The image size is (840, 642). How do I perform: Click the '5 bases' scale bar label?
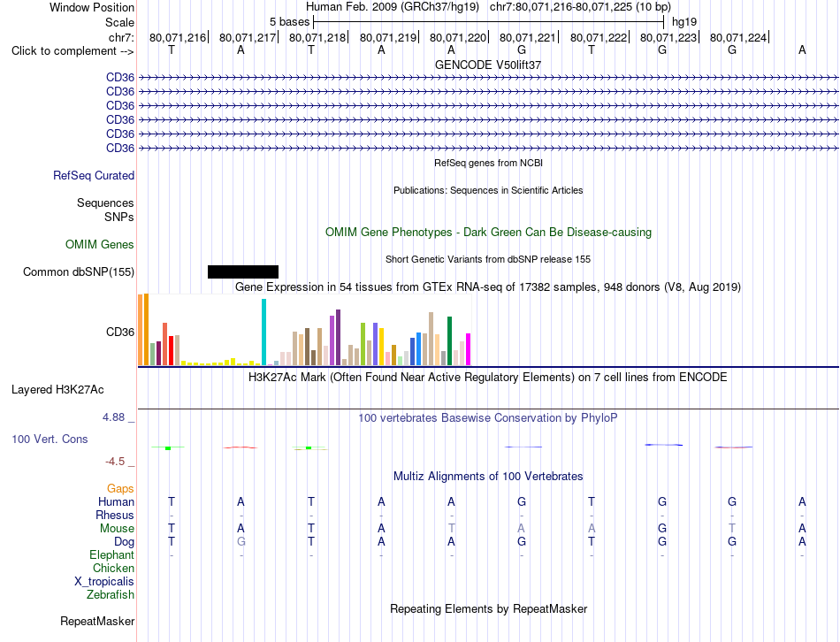tap(289, 22)
